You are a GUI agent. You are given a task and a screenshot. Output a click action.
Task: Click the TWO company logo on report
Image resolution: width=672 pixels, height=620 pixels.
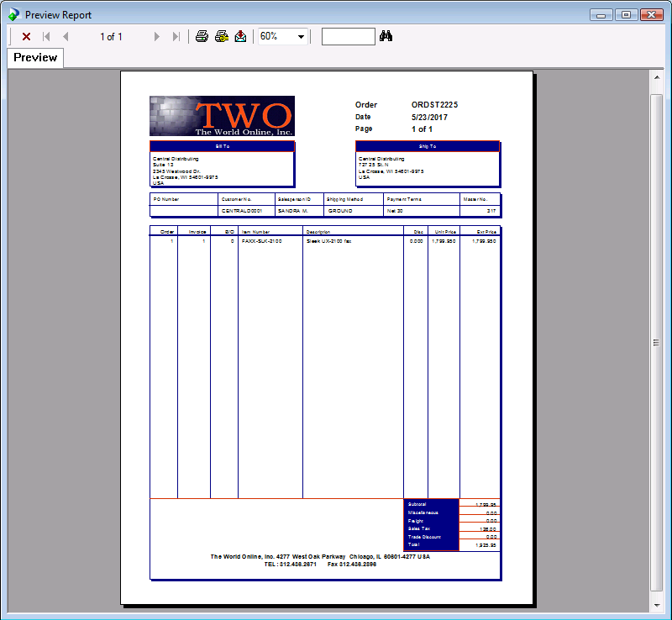222,116
